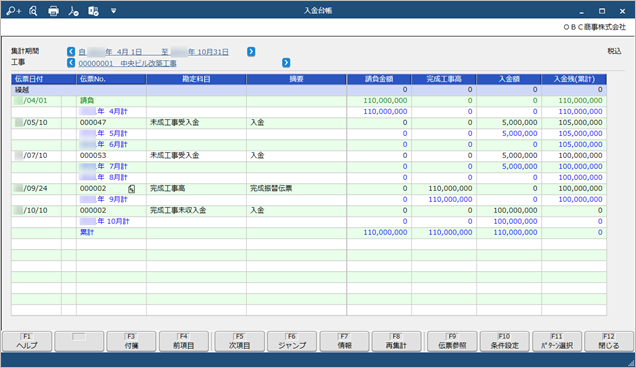The image size is (636, 368).
Task: Select the 6月計 subtotal row label
Action: click(104, 144)
